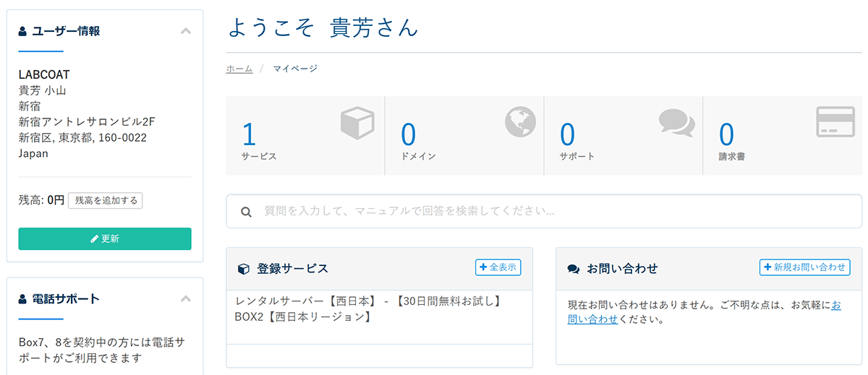Click the cube icon next to 登録サービス
Screen dimensions: 868x375
[244, 269]
